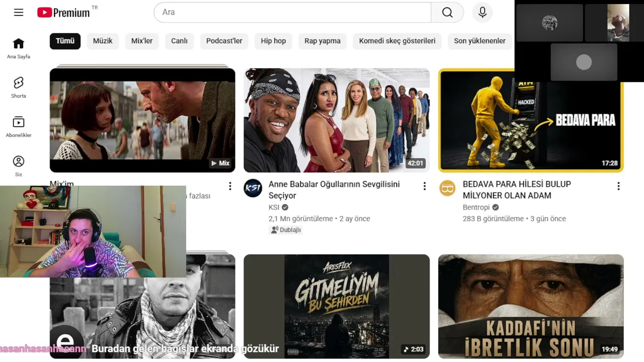The image size is (644, 362).
Task: Open Ana Sayfa in sidebar
Action: click(x=19, y=48)
